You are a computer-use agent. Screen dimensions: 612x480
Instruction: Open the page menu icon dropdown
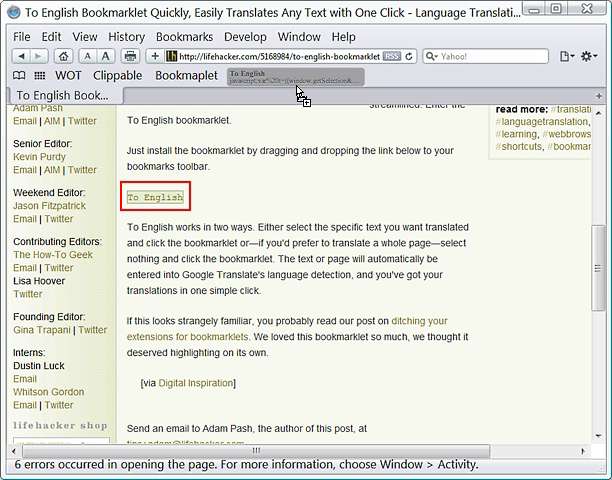tap(567, 57)
